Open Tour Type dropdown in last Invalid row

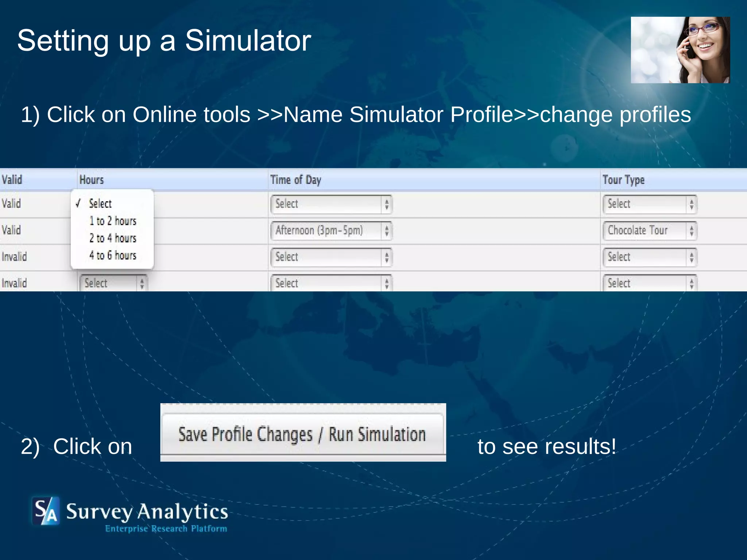click(650, 283)
